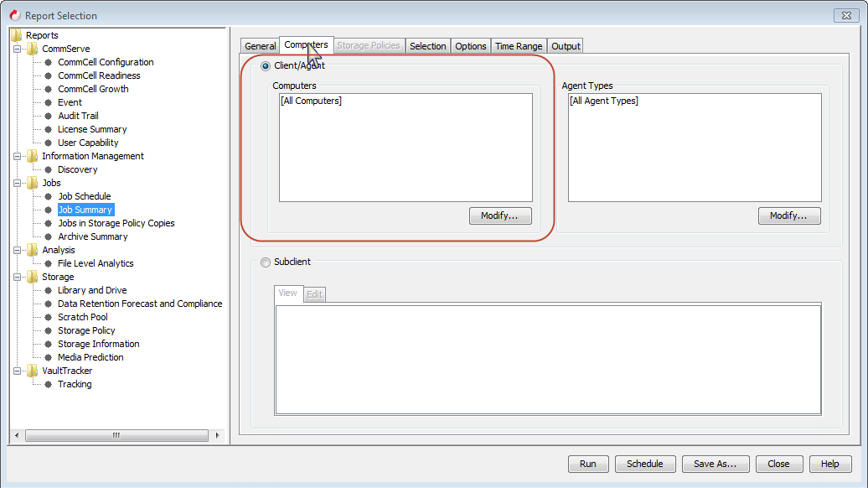Click the Analysis folder icon
This screenshot has height=488, width=868.
coord(33,250)
